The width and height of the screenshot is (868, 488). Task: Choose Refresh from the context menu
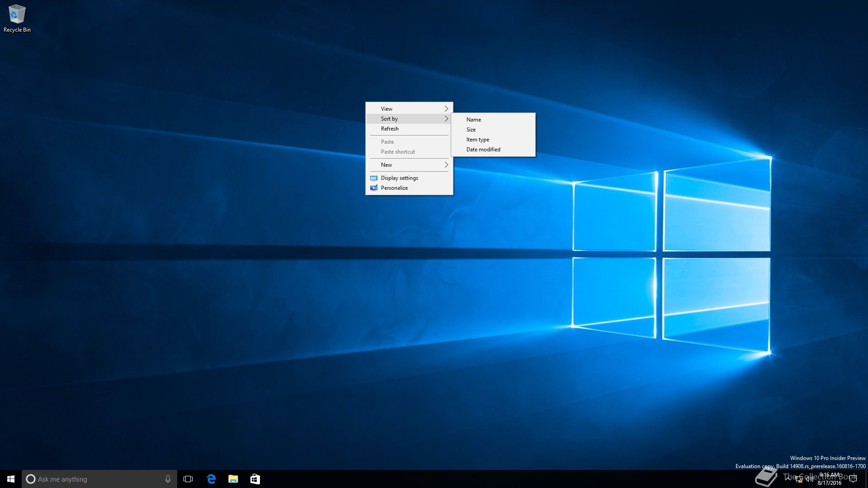[x=409, y=128]
